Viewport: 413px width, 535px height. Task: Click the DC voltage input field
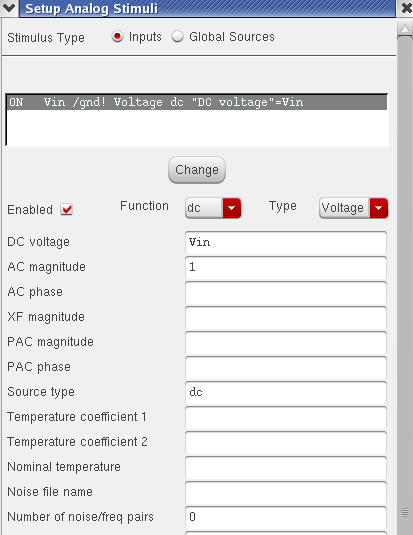click(286, 243)
